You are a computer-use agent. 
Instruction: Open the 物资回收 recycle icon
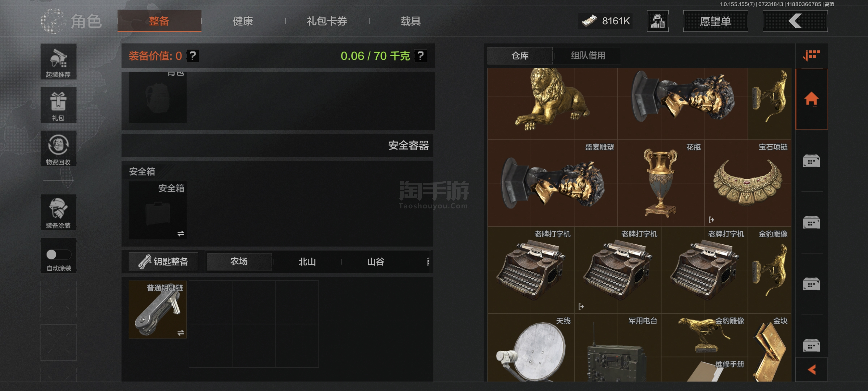(58, 148)
